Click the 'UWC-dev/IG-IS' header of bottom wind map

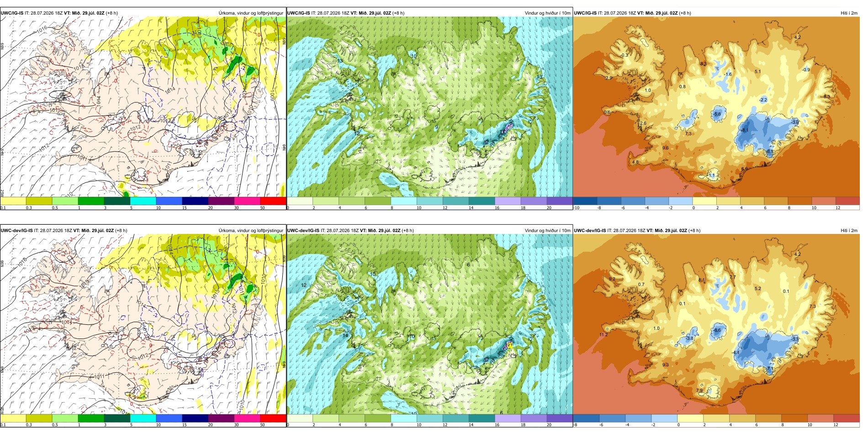click(x=303, y=231)
